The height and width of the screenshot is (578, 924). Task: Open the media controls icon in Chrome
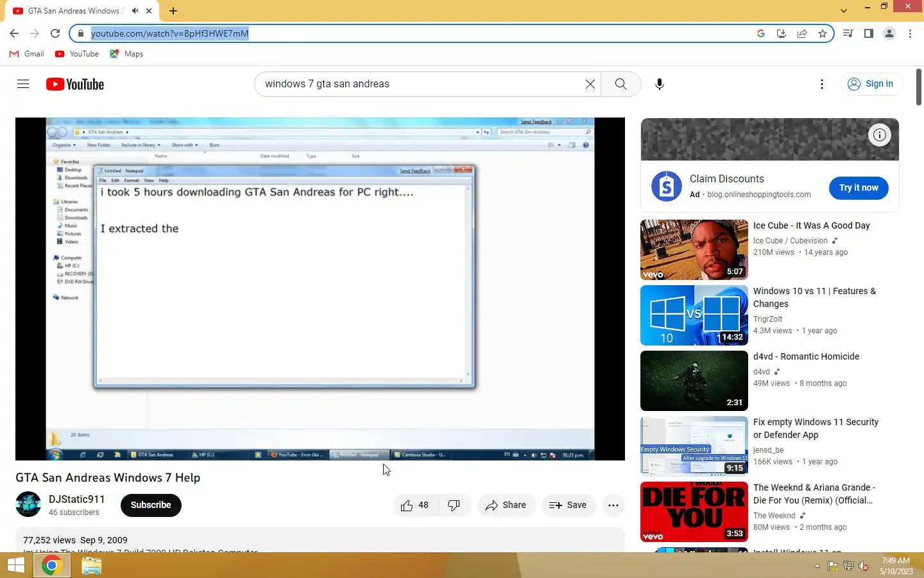point(848,33)
